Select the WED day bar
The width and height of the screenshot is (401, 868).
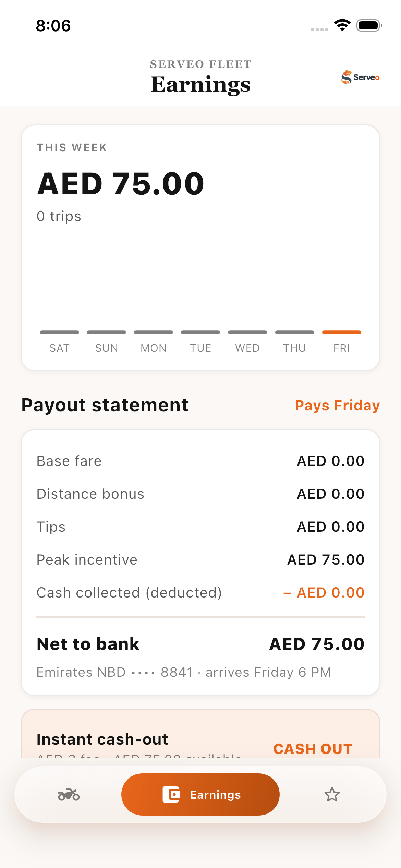coord(247,332)
